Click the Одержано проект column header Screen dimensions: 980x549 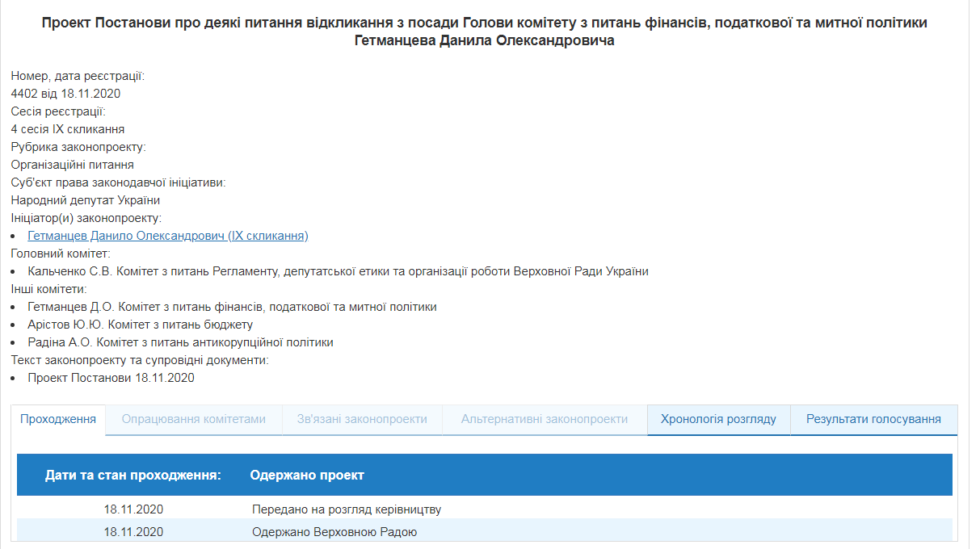[x=309, y=476]
